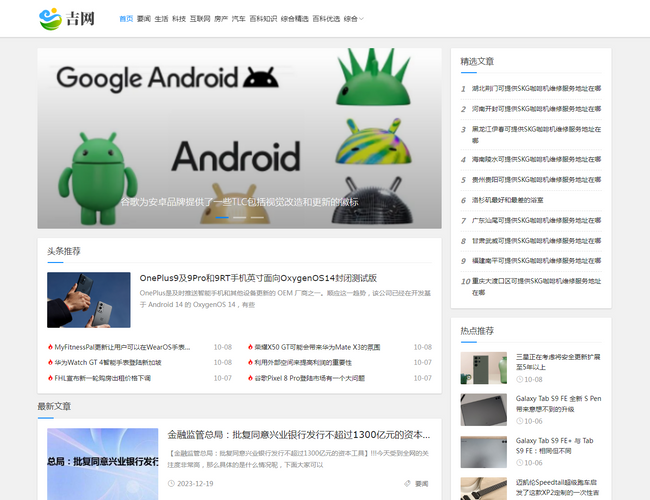650x500 pixels.
Task: Click the flame icon beside 华为Watch GT 4 headline
Action: [x=50, y=363]
